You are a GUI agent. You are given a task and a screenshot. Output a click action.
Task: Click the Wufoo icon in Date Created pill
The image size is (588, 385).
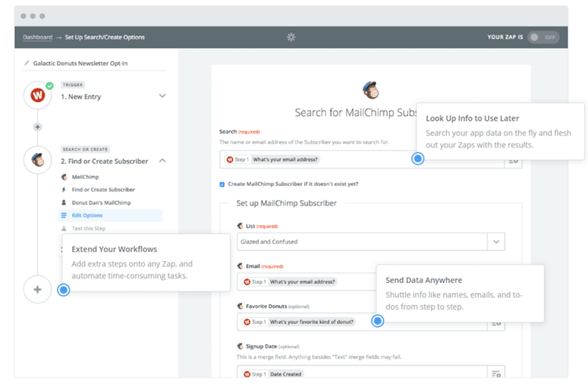click(247, 374)
